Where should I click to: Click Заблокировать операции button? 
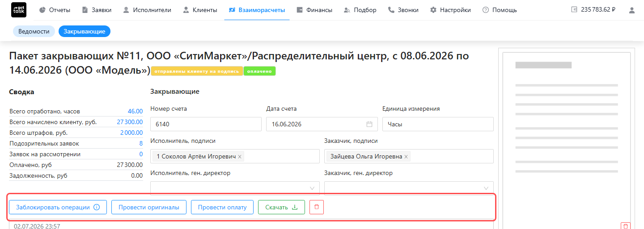(58, 207)
